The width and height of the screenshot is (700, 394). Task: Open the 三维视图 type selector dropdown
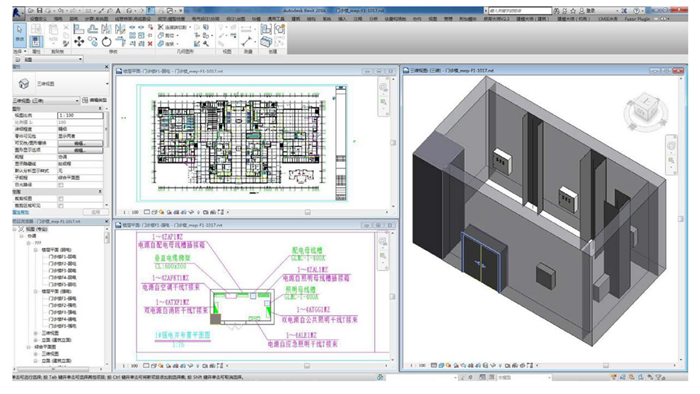point(61,83)
